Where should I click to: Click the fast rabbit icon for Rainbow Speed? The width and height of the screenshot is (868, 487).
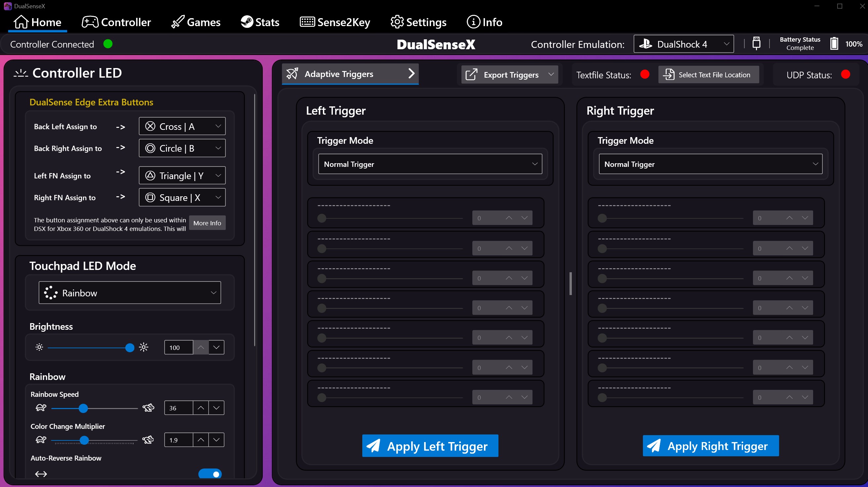pos(148,407)
